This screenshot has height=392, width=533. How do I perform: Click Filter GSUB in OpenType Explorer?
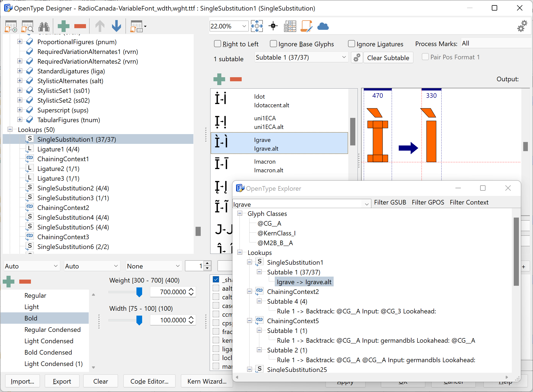click(390, 202)
